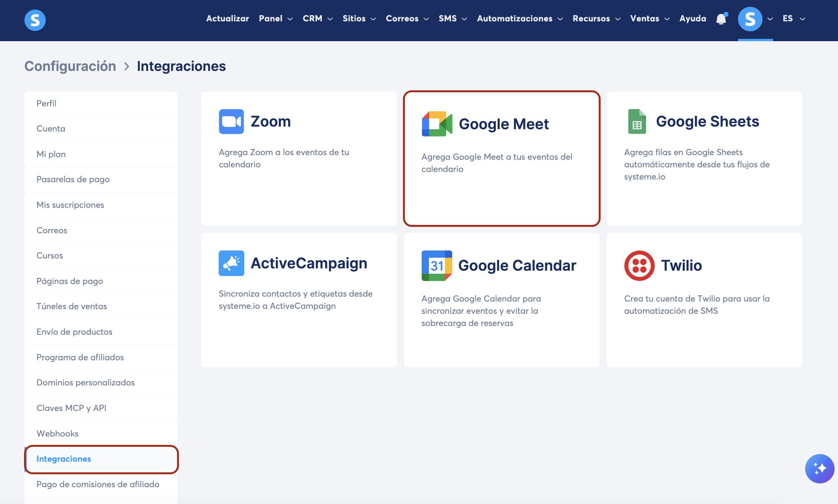Click the Google Sheets icon

[637, 122]
